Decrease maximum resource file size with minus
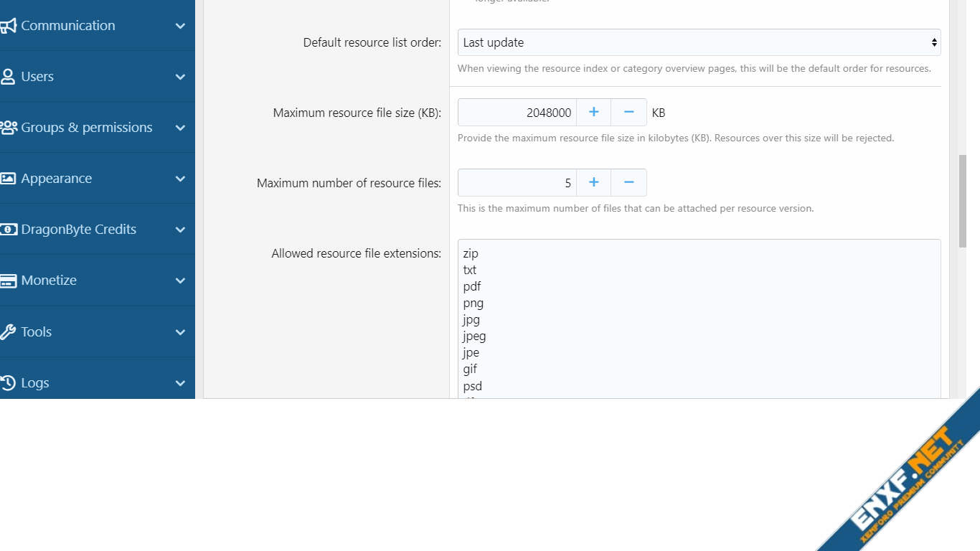 (628, 113)
